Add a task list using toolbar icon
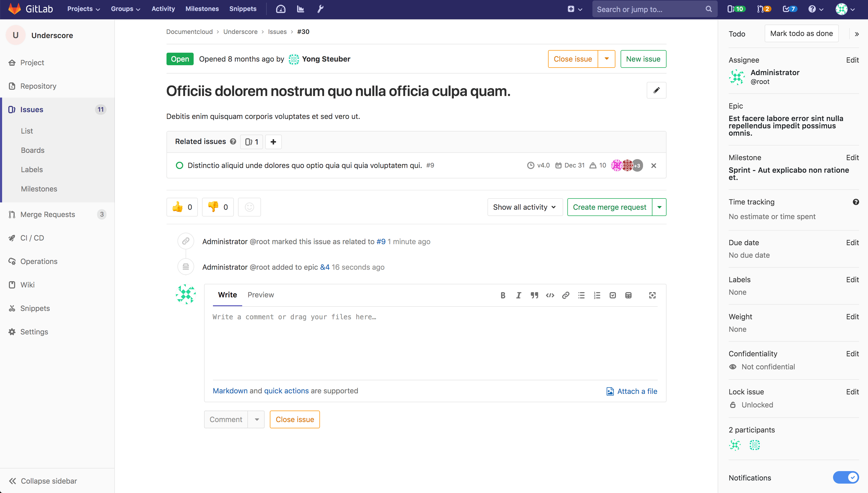The height and width of the screenshot is (493, 868). 612,295
